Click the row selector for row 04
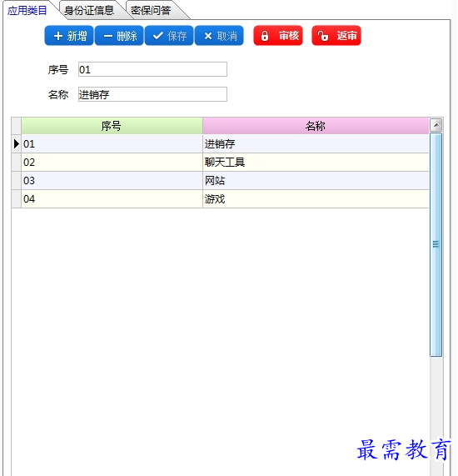The image size is (458, 476). point(17,199)
